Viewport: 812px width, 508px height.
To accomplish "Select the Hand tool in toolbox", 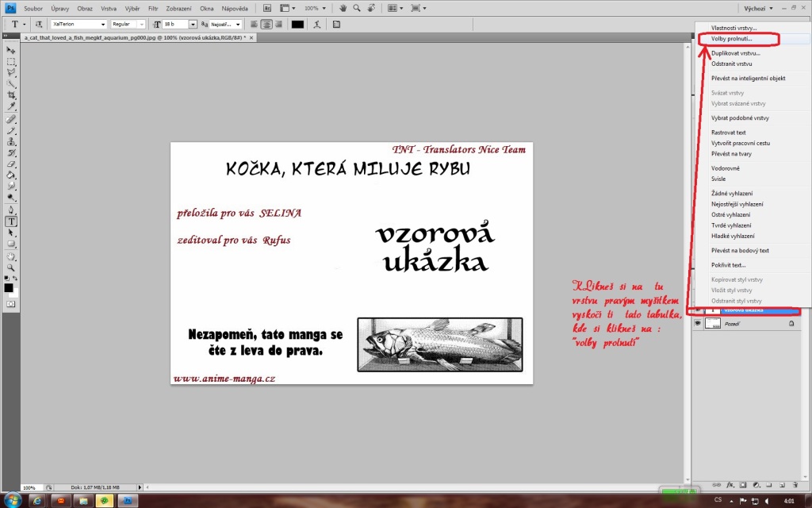I will (x=11, y=256).
